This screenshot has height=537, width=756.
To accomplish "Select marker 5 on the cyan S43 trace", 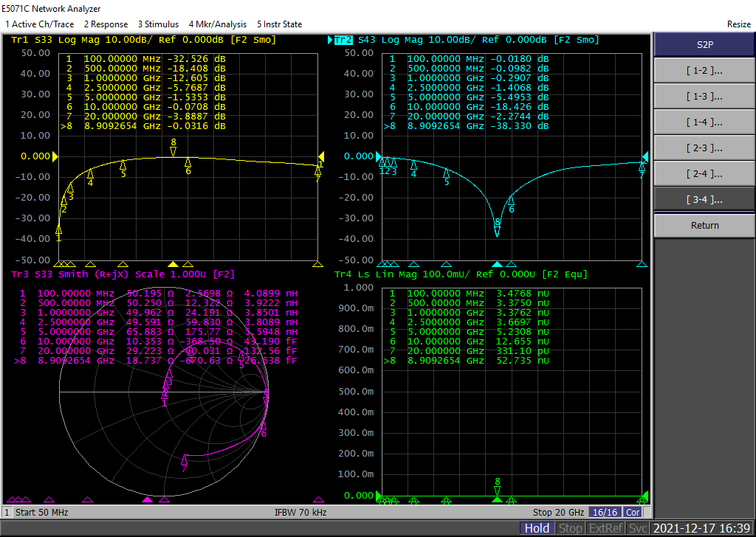I will [446, 173].
